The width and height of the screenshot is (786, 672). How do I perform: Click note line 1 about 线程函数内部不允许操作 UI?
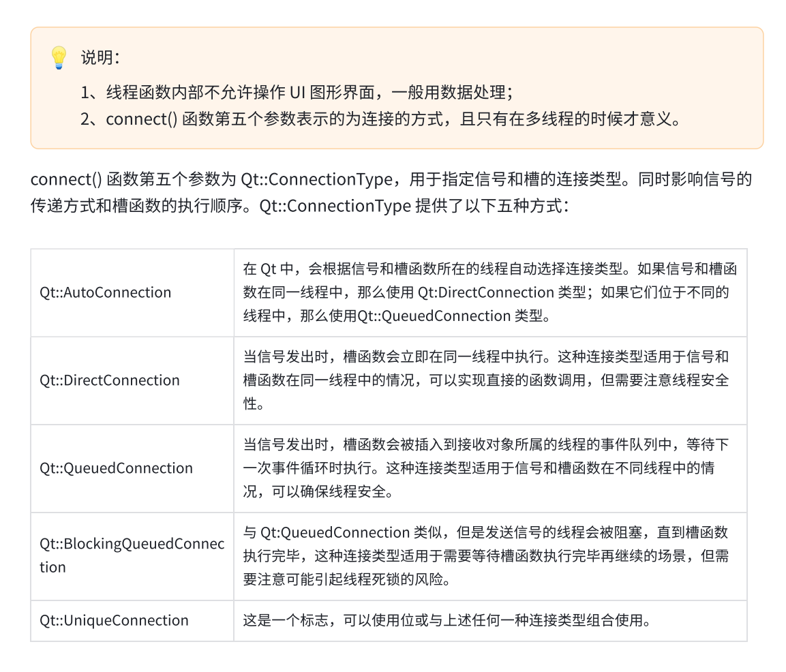point(297,92)
